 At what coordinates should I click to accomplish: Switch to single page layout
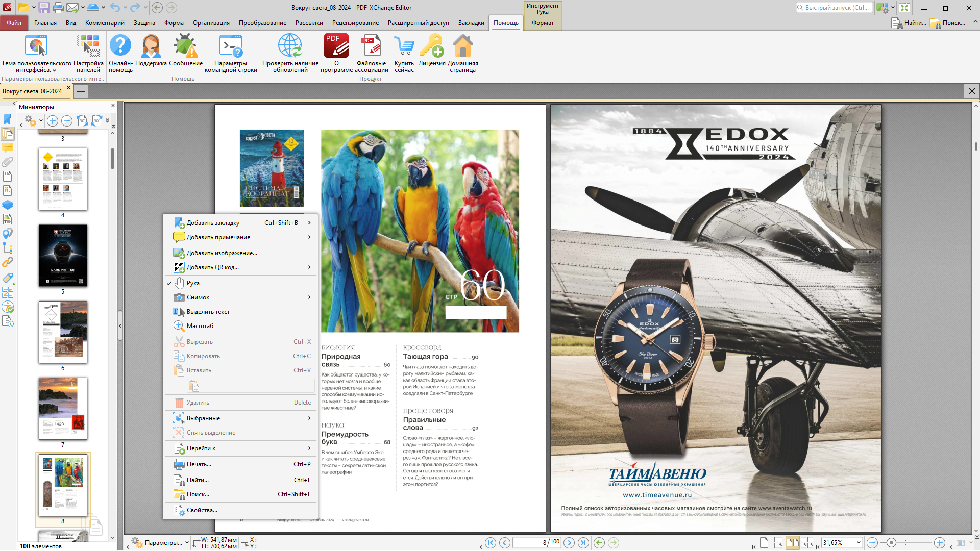(x=764, y=543)
